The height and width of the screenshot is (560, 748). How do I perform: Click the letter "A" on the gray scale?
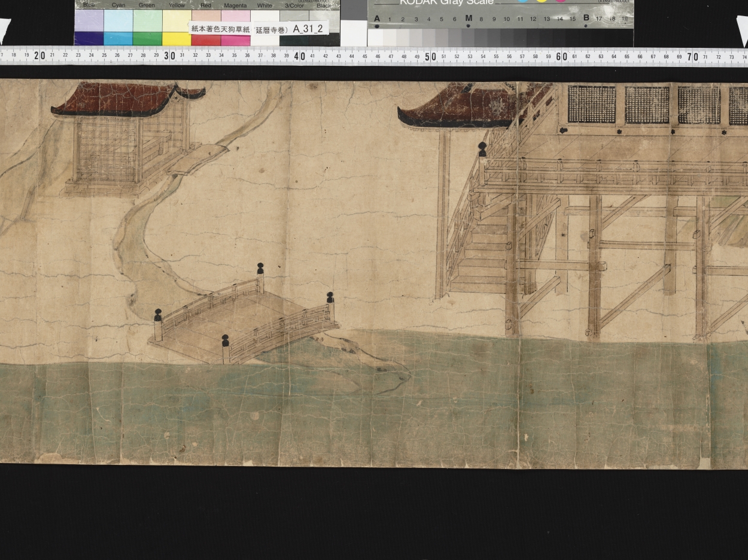click(376, 19)
